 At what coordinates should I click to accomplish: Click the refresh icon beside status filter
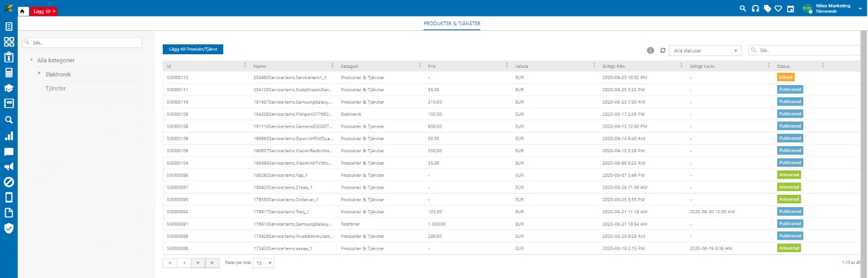[663, 51]
